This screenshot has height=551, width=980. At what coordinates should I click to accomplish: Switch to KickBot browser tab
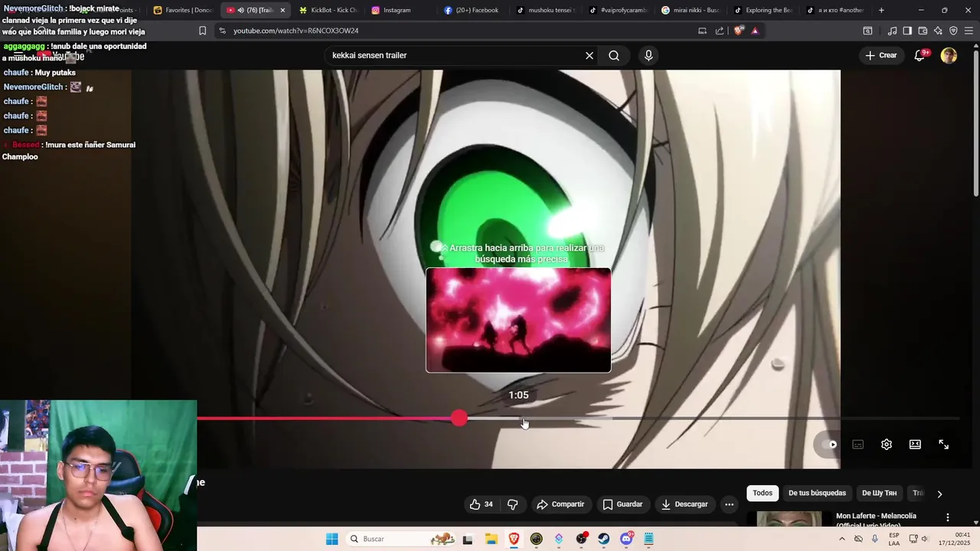click(328, 10)
